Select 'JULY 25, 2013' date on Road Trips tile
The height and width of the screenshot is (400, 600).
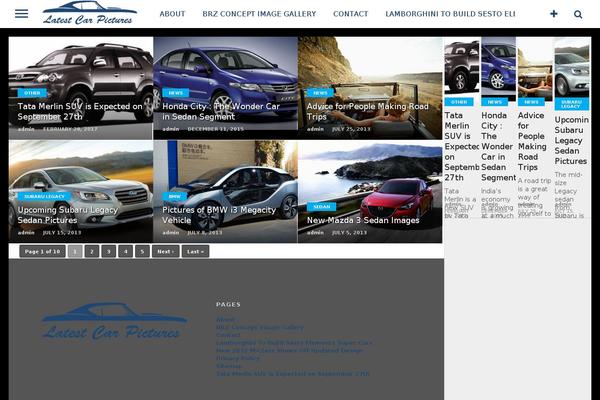click(351, 129)
